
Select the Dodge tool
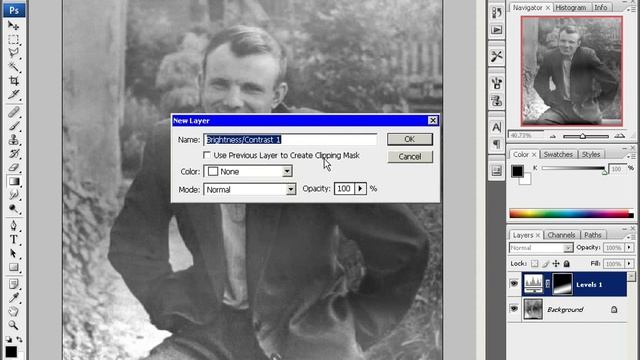coord(13,209)
